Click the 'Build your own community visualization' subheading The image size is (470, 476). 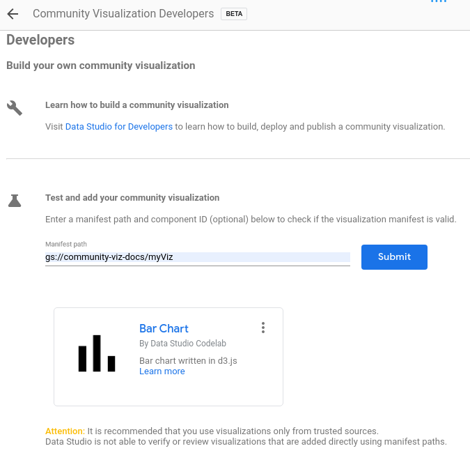pyautogui.click(x=100, y=66)
